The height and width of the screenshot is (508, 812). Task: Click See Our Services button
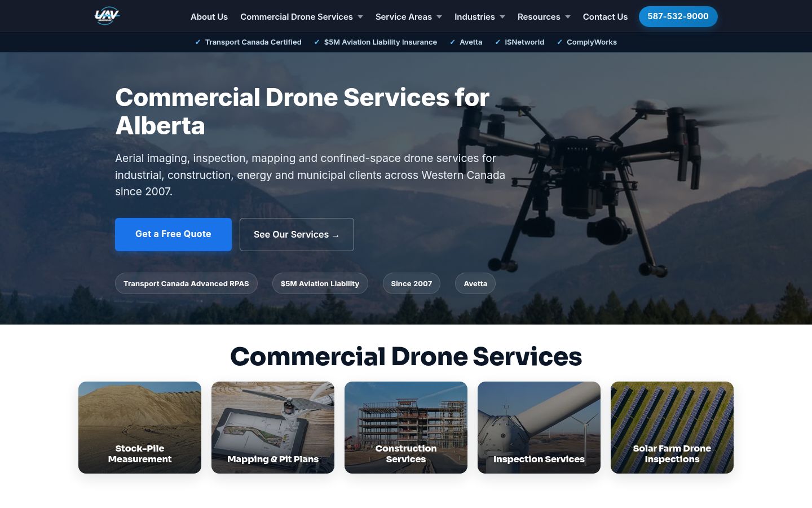[x=297, y=234]
